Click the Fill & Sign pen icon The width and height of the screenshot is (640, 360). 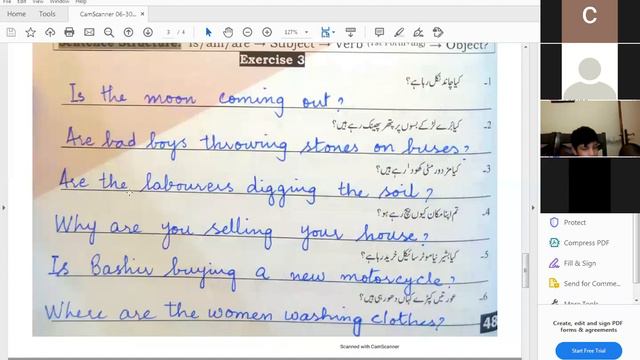(554, 263)
